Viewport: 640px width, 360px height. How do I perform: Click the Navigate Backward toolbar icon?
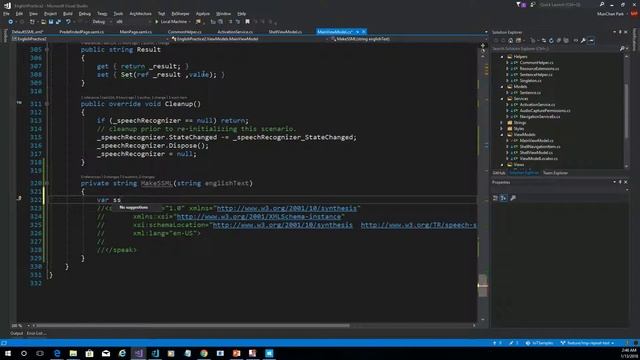coord(11,22)
